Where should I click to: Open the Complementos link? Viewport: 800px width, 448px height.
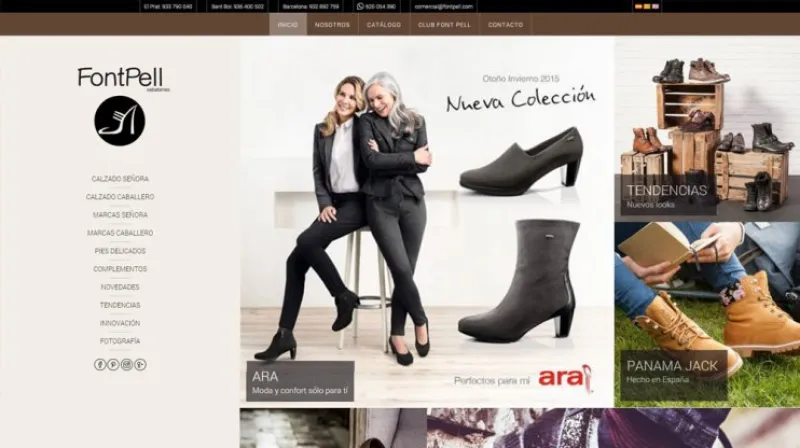tap(120, 269)
